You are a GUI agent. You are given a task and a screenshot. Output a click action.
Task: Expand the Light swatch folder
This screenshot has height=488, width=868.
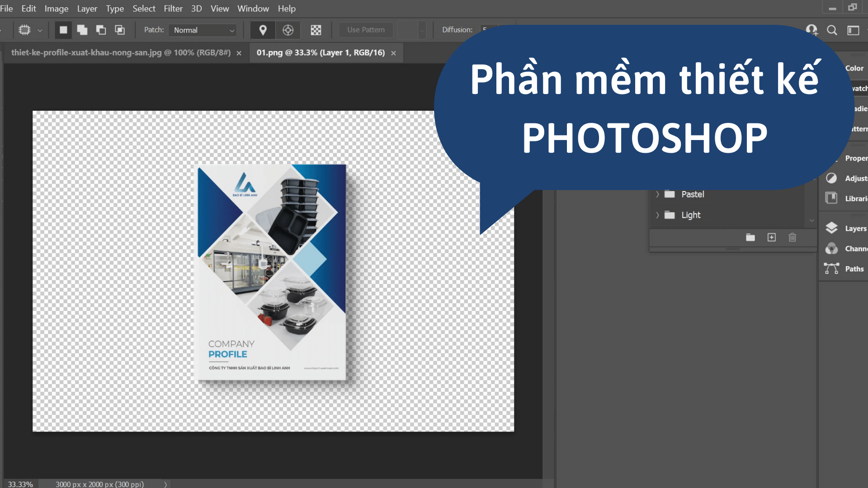[x=658, y=215]
